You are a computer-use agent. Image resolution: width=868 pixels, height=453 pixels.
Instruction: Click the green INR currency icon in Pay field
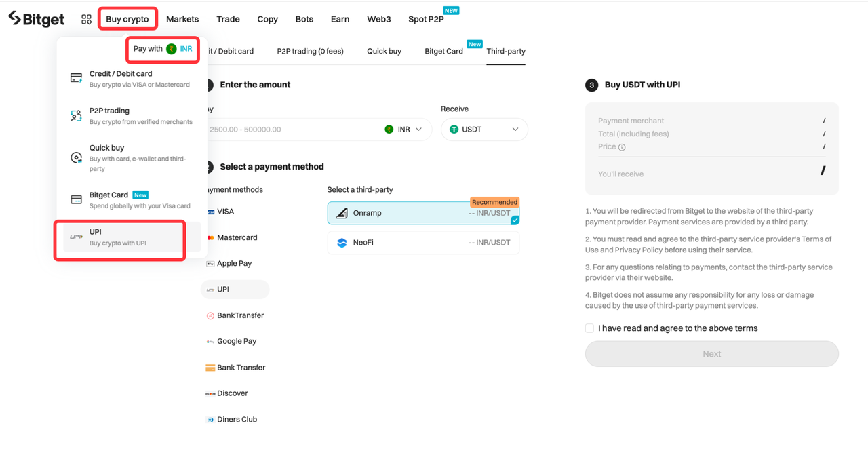(x=389, y=130)
